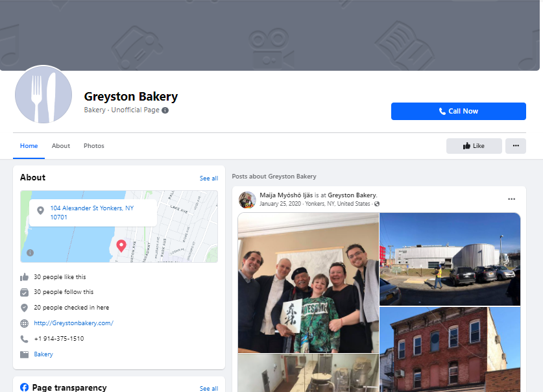Click the website globe icon in About
Image resolution: width=543 pixels, height=392 pixels.
click(25, 323)
